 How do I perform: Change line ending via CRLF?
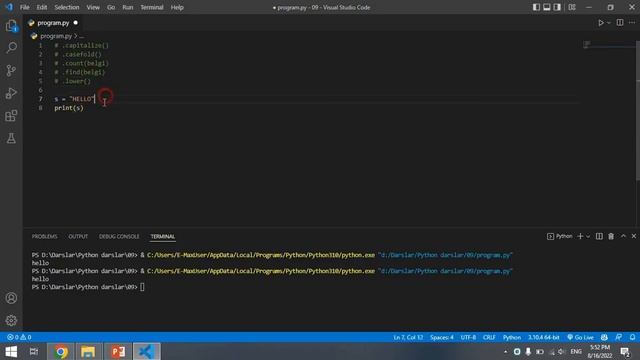(489, 337)
